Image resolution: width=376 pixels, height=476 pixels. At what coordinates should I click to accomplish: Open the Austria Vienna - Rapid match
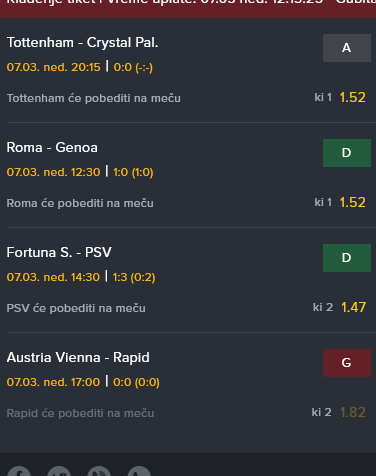point(78,358)
